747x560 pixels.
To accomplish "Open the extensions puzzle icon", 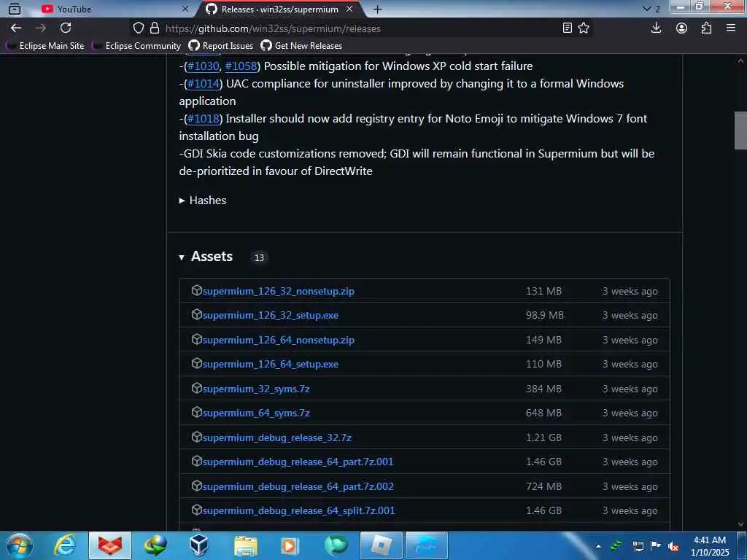I will click(706, 28).
